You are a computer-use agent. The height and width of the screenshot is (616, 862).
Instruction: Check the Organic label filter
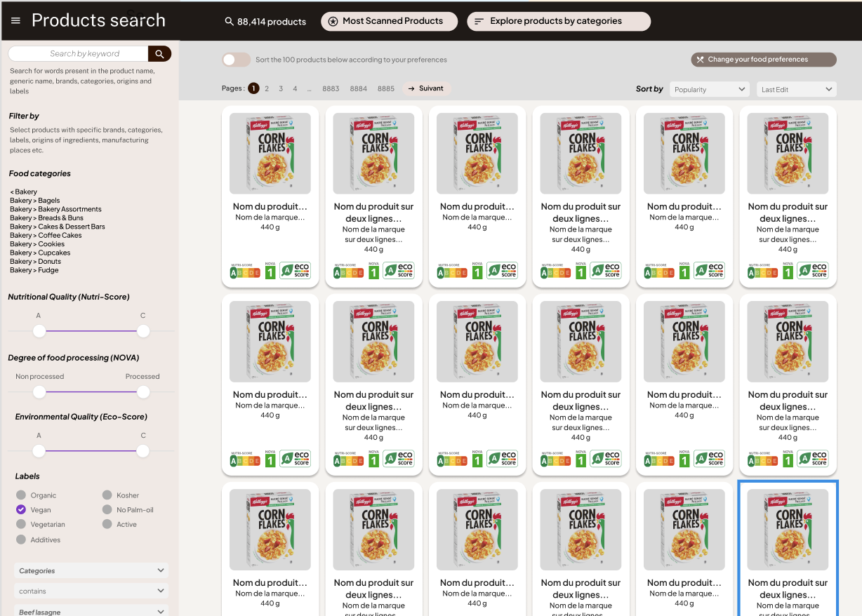coord(21,495)
